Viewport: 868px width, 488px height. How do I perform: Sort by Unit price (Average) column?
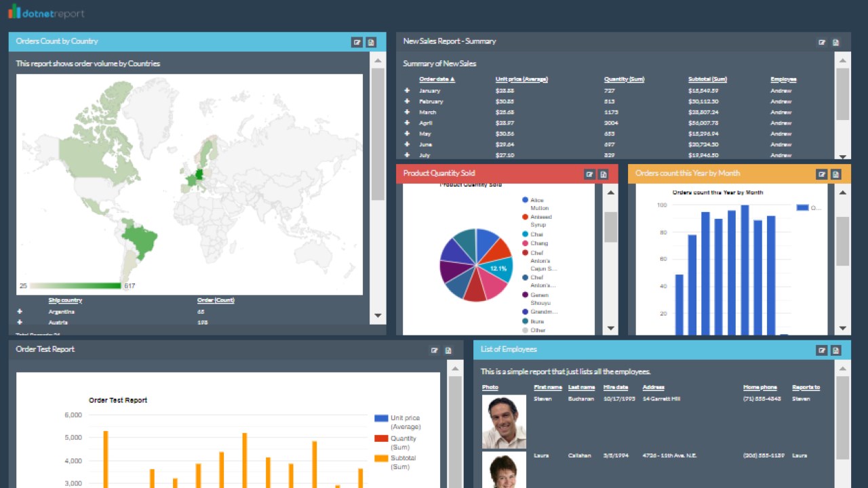[521, 79]
